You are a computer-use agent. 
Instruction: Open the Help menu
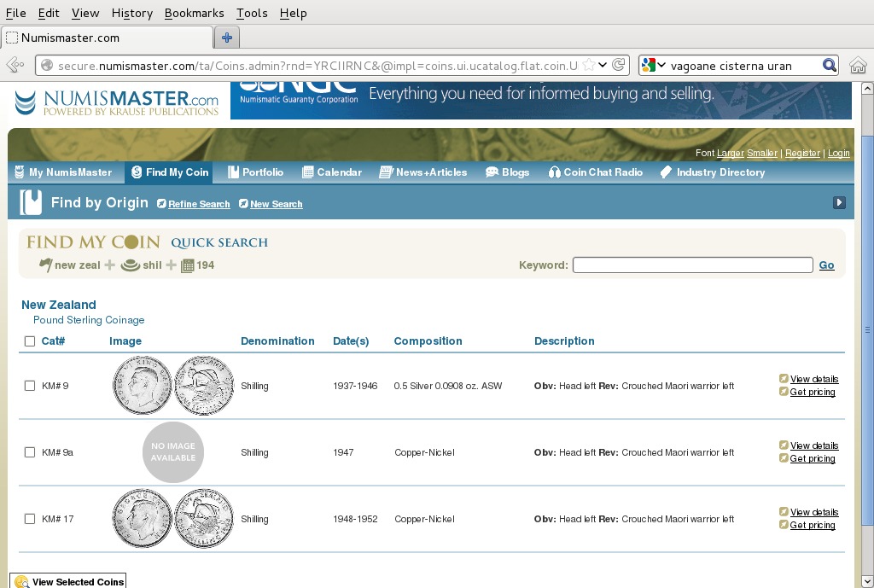294,13
